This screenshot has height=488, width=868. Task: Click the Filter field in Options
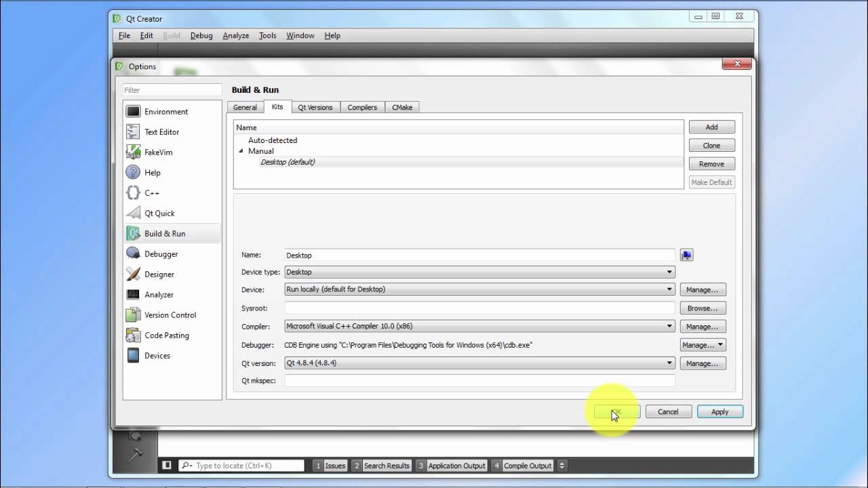(172, 89)
